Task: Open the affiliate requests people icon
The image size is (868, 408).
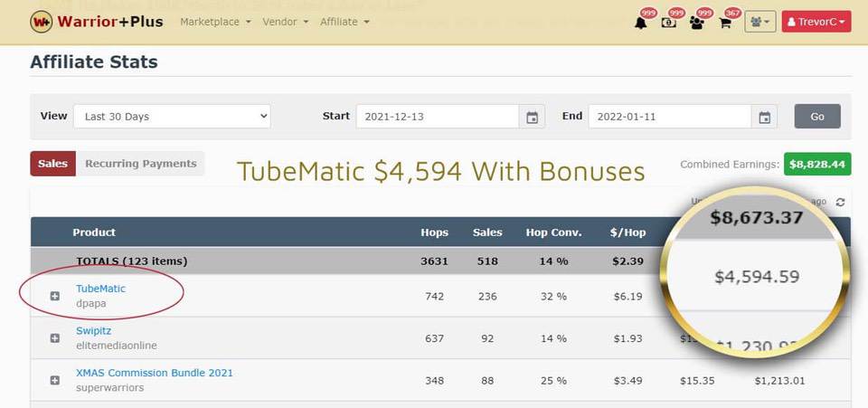Action: click(697, 23)
